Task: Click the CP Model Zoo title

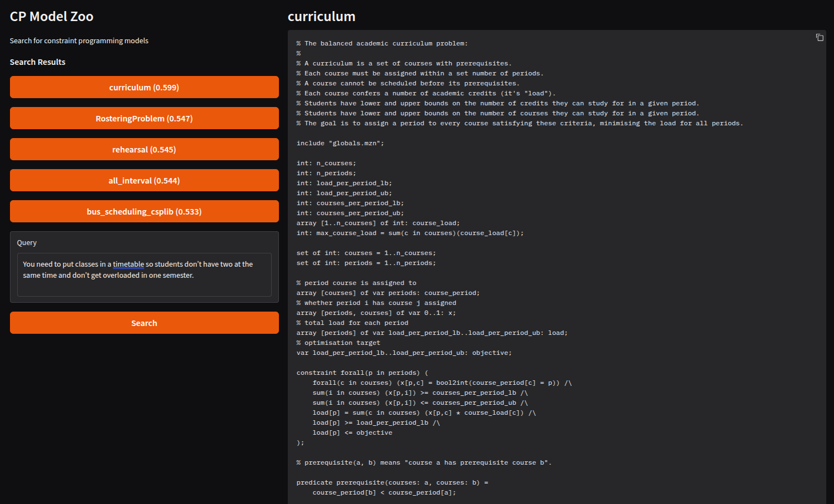Action: (52, 17)
